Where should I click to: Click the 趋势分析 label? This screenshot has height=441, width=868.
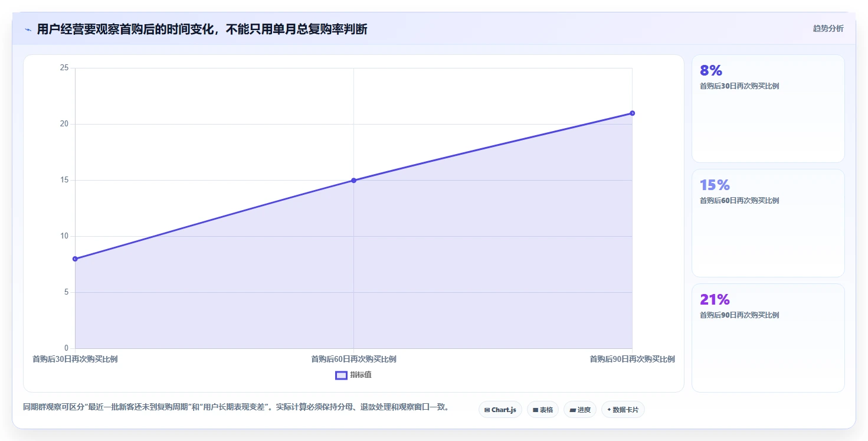[x=828, y=28]
